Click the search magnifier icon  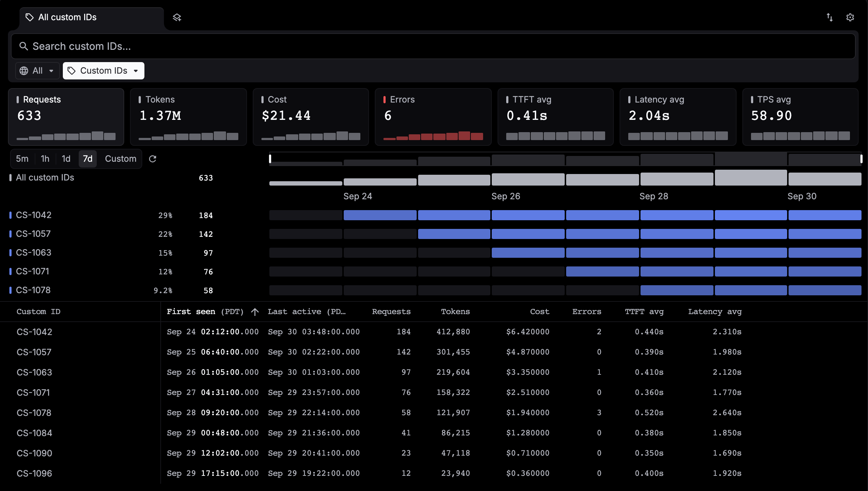23,46
